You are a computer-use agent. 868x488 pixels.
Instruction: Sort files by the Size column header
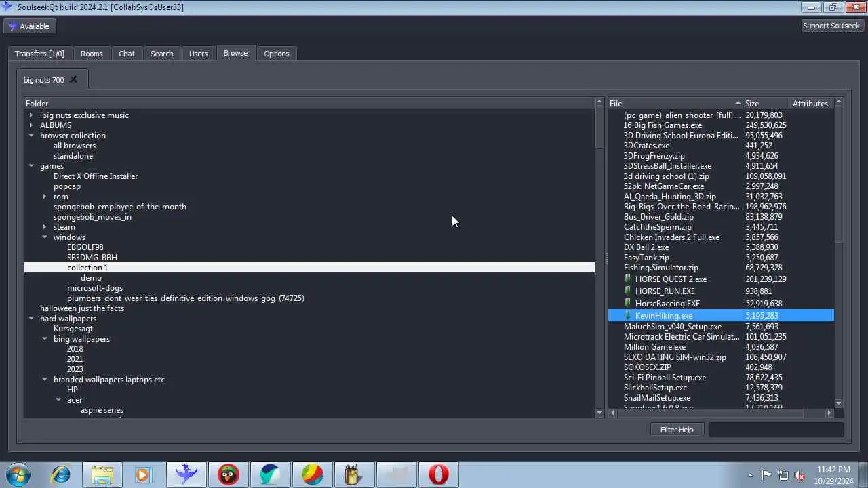coord(766,104)
